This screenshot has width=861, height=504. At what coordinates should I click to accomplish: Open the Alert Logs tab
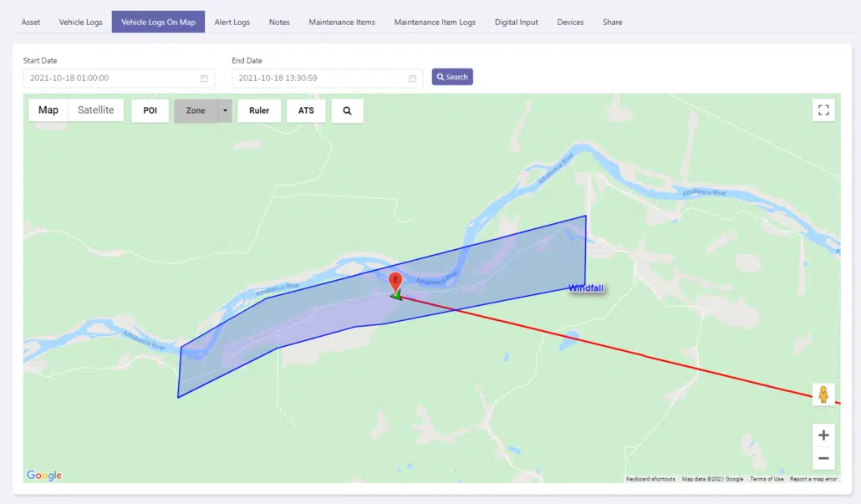tap(232, 22)
